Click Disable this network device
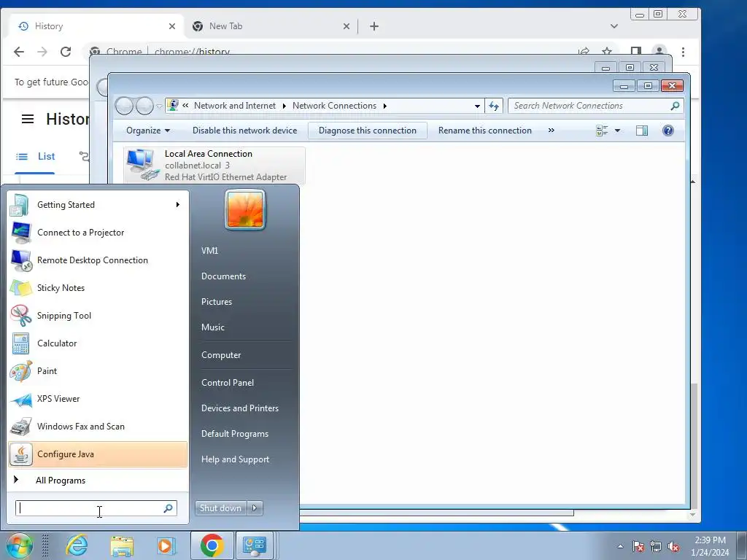Image resolution: width=747 pixels, height=560 pixels. click(245, 131)
